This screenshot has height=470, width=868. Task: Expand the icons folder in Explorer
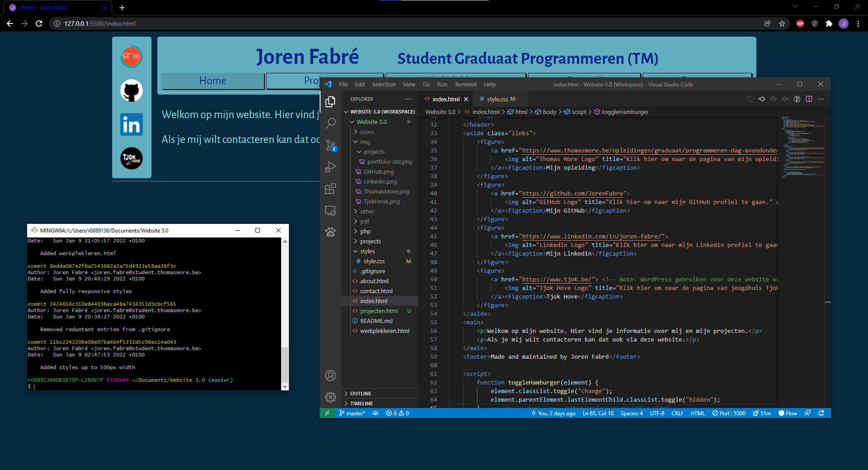click(380, 132)
